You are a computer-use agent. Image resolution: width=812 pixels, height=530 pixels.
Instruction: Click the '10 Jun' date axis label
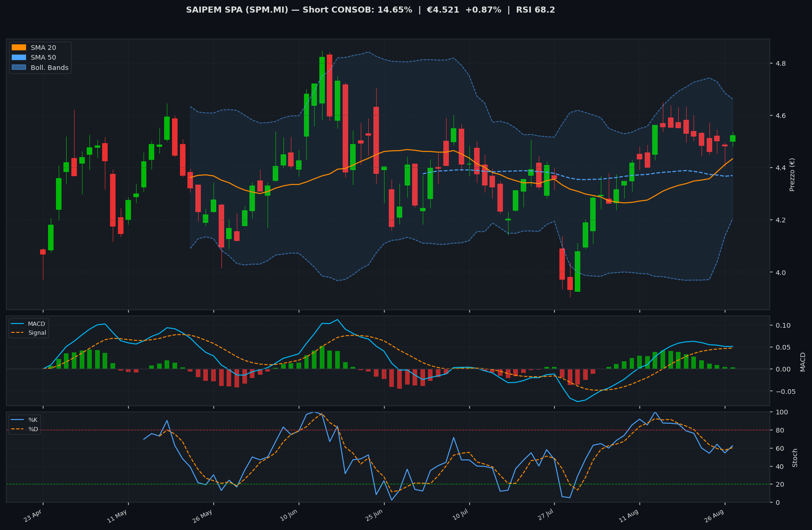289,516
